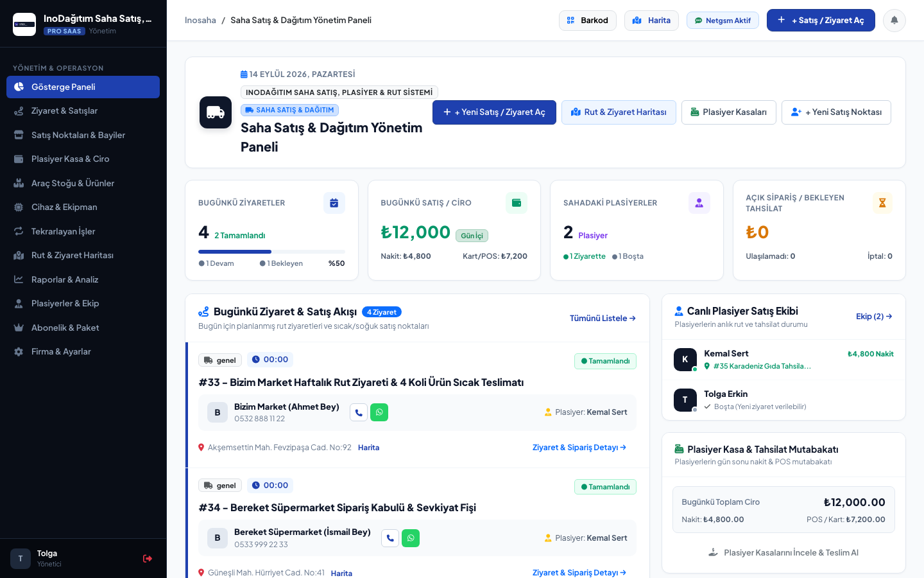Open the notification bell
The height and width of the screenshot is (578, 924).
[x=894, y=21]
